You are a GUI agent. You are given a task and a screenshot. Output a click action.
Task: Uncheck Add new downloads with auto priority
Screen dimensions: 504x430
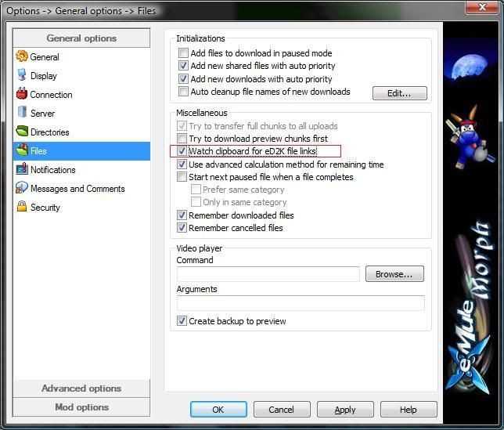pos(183,78)
